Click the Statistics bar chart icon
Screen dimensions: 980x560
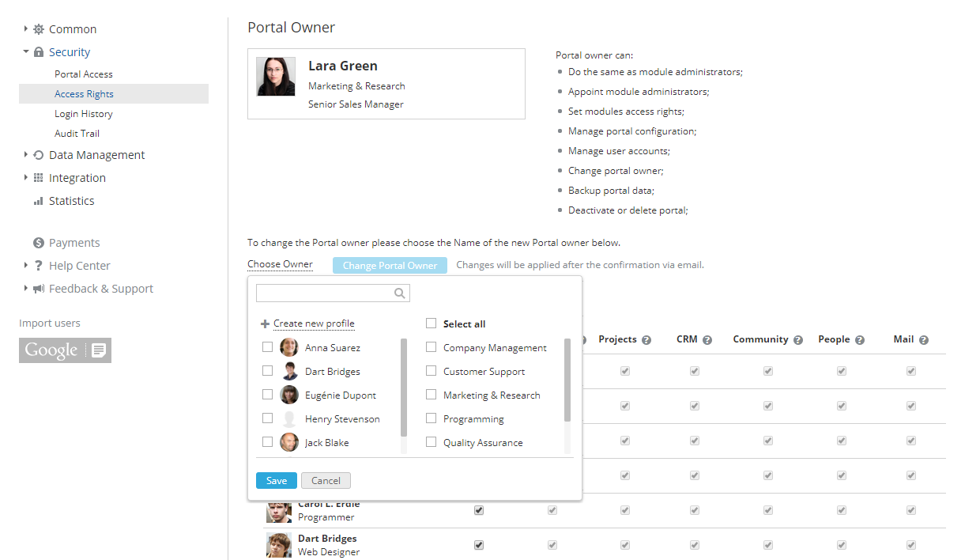click(38, 201)
